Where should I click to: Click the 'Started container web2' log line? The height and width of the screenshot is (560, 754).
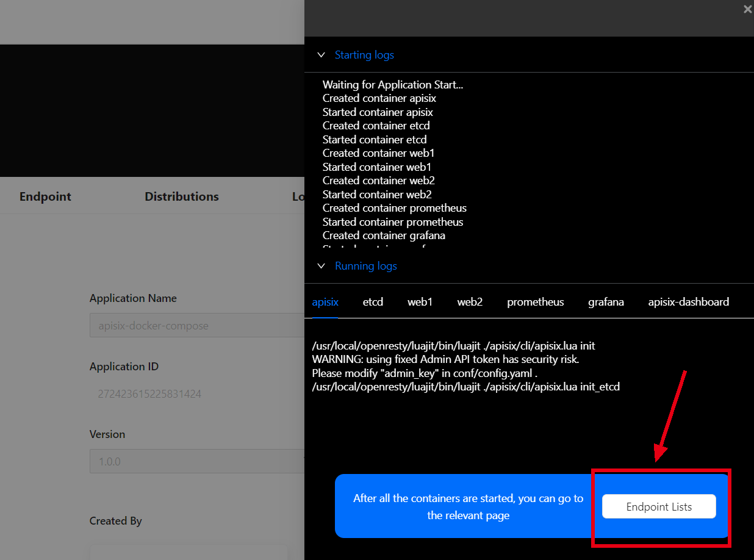click(377, 195)
